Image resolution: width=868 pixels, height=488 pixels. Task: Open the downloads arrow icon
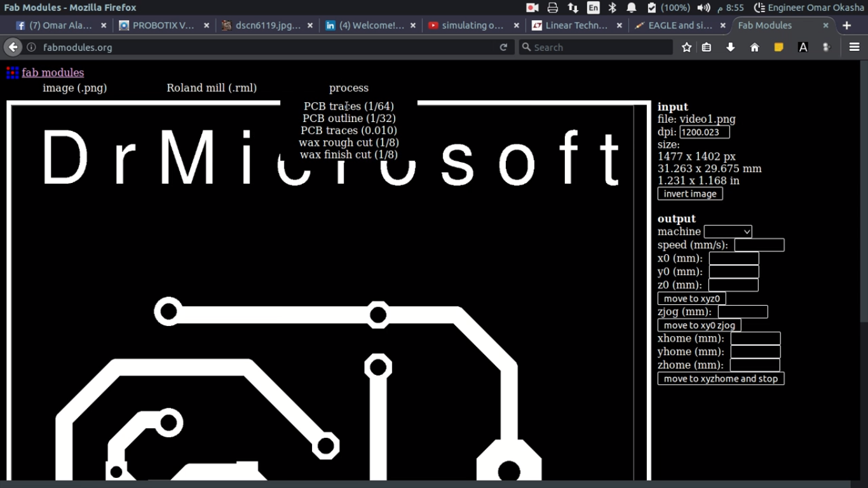(731, 47)
